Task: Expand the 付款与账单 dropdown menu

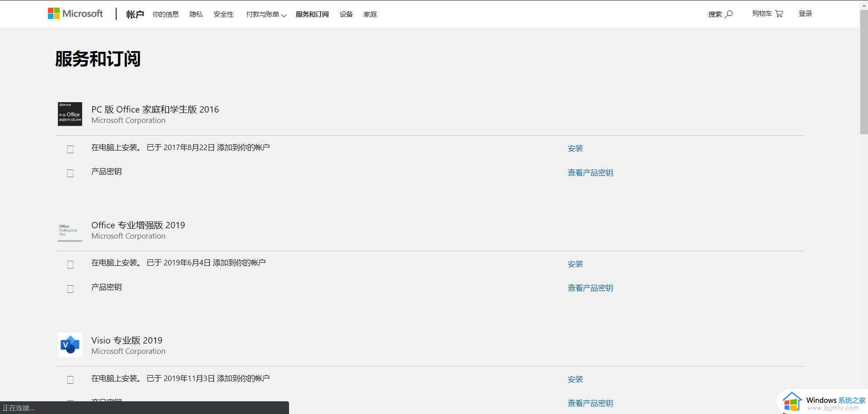Action: (x=266, y=14)
